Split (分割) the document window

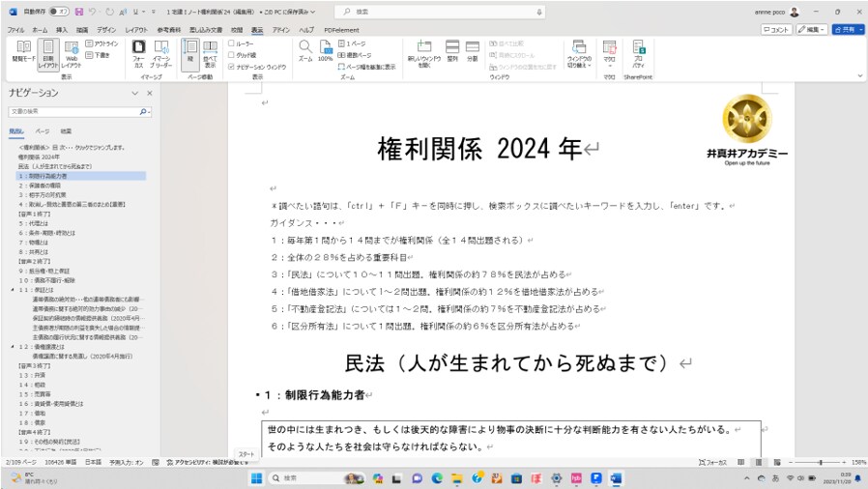(x=473, y=51)
